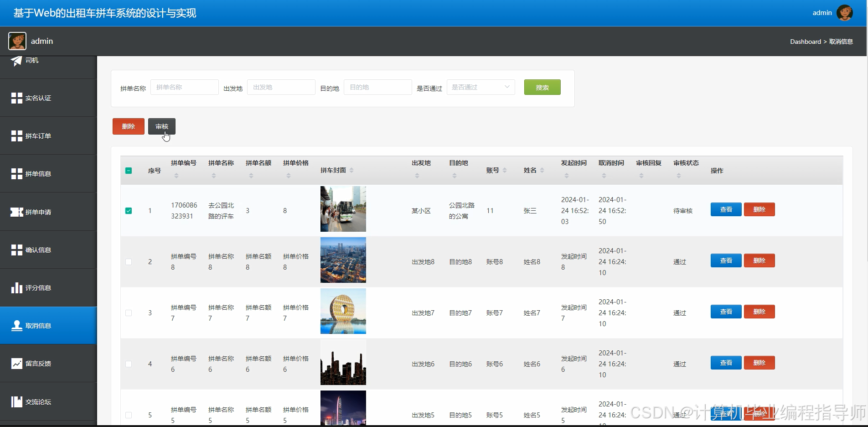868x427 pixels.
Task: Sort by 拼车封面 column arrows
Action: pyautogui.click(x=351, y=170)
